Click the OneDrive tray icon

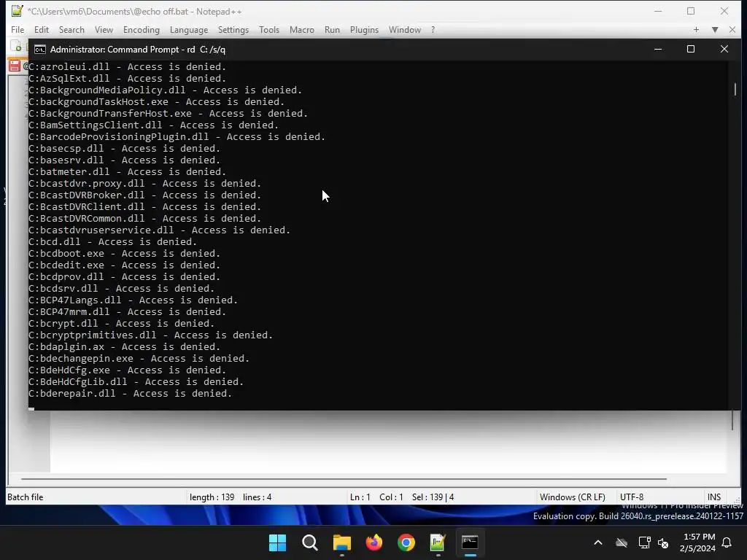pos(622,542)
